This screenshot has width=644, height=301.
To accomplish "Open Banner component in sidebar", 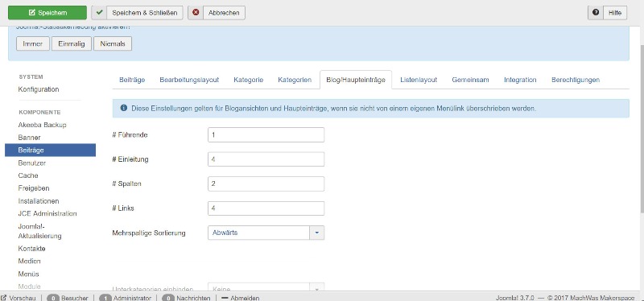I will tap(29, 138).
